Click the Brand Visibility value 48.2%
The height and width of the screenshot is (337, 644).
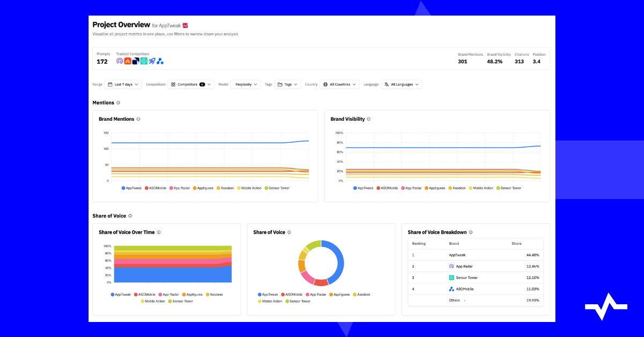[495, 61]
